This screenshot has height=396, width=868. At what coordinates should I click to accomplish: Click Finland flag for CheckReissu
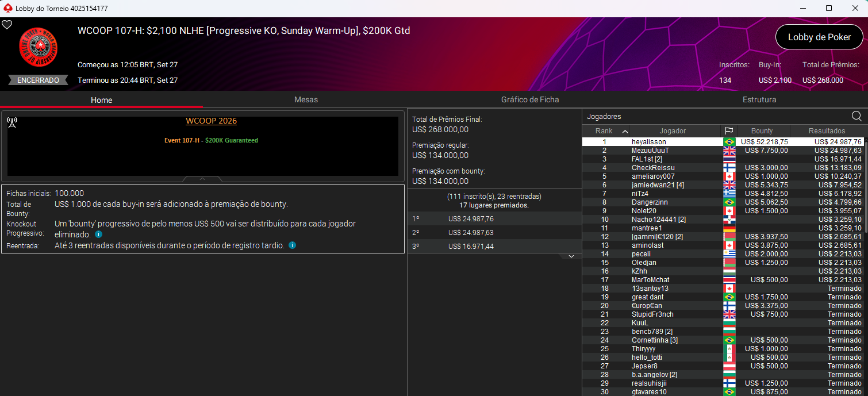[x=729, y=167]
